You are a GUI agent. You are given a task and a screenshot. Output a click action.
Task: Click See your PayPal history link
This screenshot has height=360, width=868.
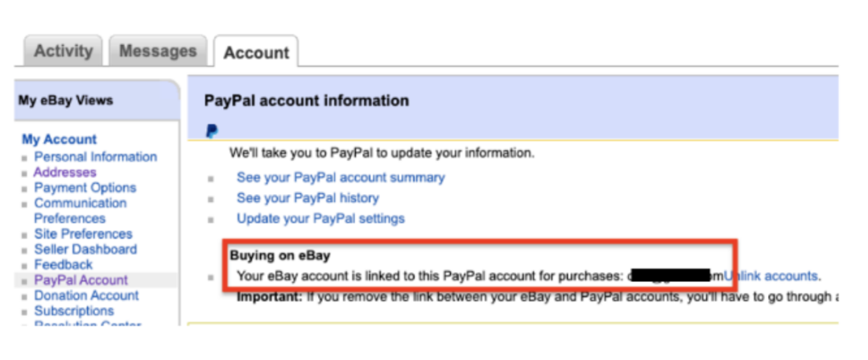[308, 197]
